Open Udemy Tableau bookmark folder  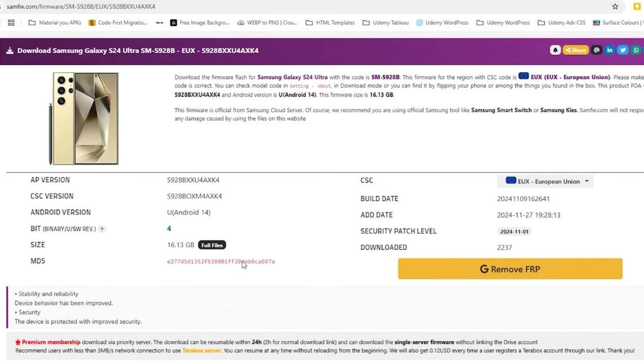386,23
